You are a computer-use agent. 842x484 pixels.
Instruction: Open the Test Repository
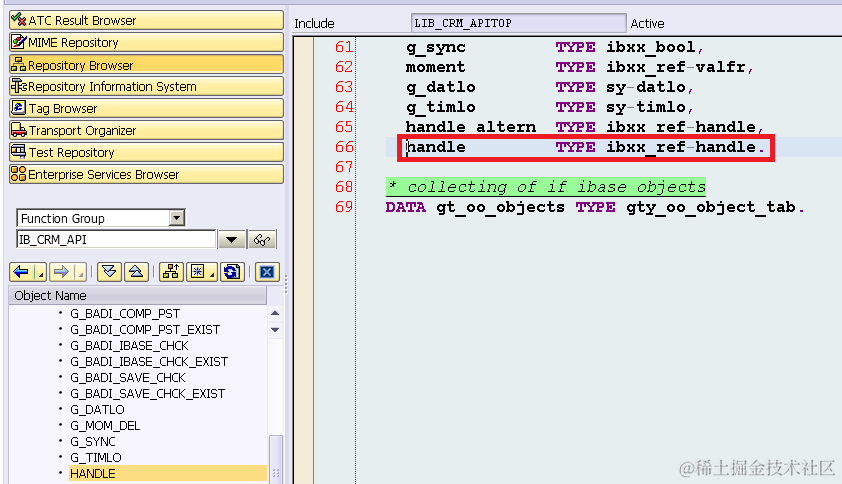146,153
